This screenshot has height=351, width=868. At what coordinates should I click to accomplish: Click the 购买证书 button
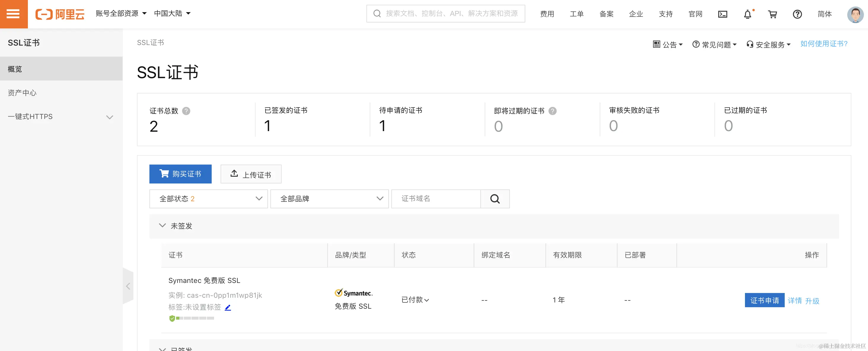(180, 174)
